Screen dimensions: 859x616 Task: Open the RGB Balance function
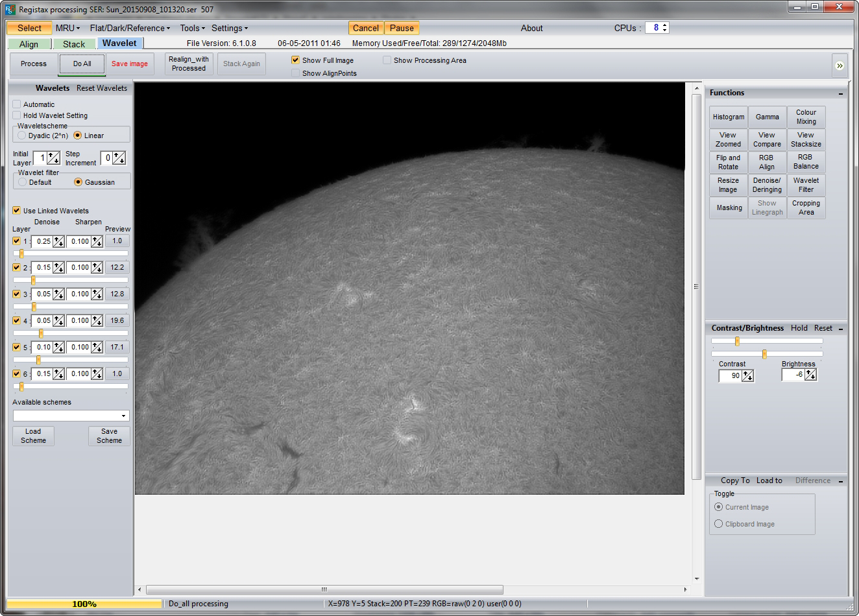pyautogui.click(x=806, y=162)
